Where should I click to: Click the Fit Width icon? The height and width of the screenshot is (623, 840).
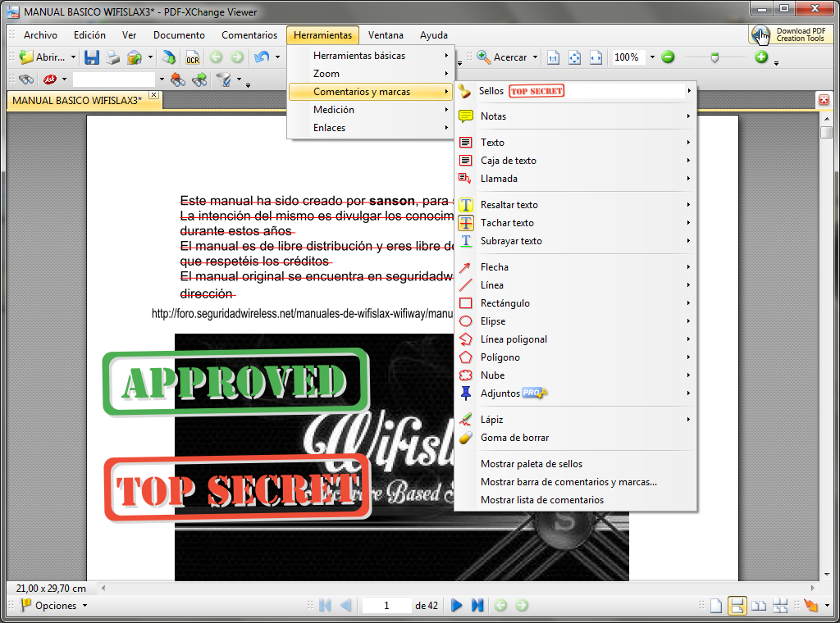click(596, 57)
